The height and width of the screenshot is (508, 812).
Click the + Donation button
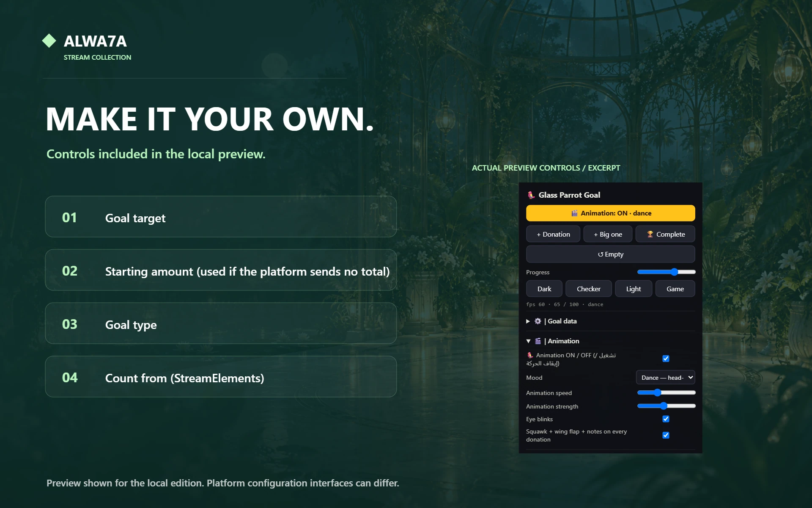(553, 234)
